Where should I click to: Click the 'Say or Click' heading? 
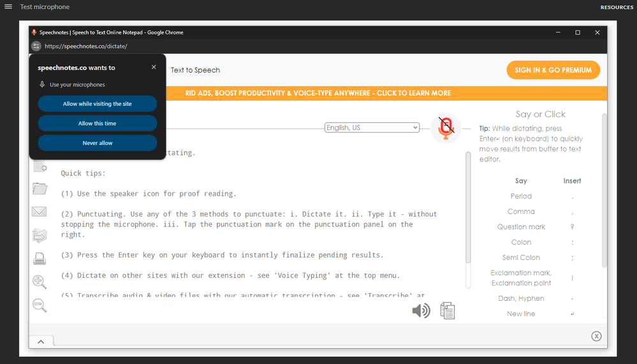pyautogui.click(x=540, y=114)
